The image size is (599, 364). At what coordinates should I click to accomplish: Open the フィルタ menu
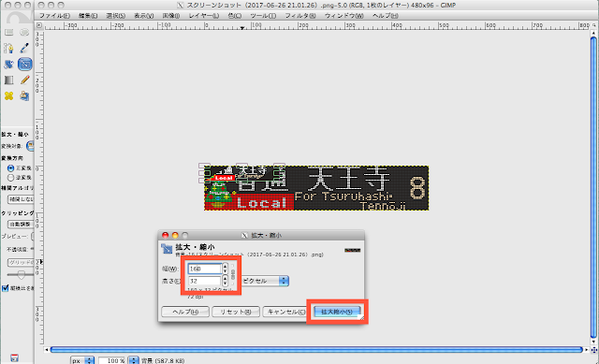click(300, 16)
